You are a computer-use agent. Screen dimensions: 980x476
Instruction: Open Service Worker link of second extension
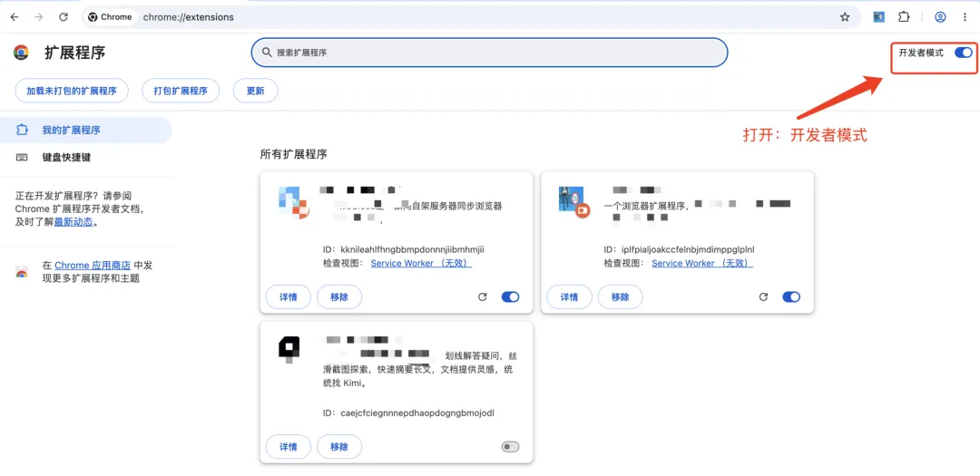coord(701,263)
